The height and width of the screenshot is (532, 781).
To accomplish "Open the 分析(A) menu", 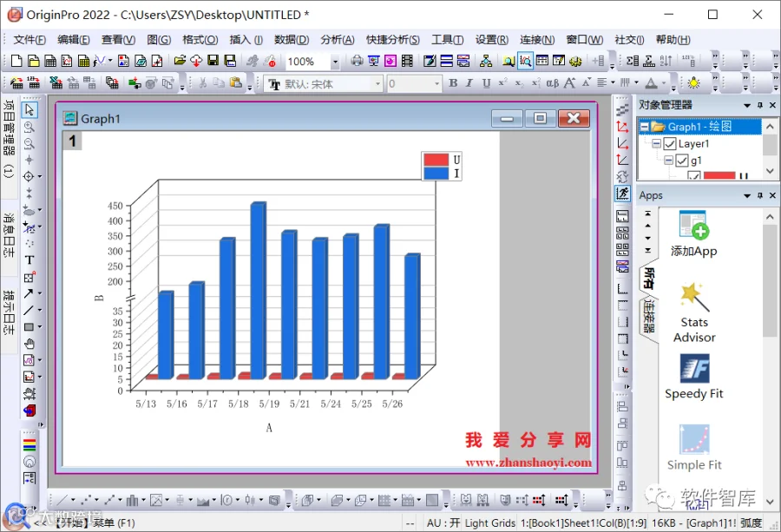I will coord(338,40).
